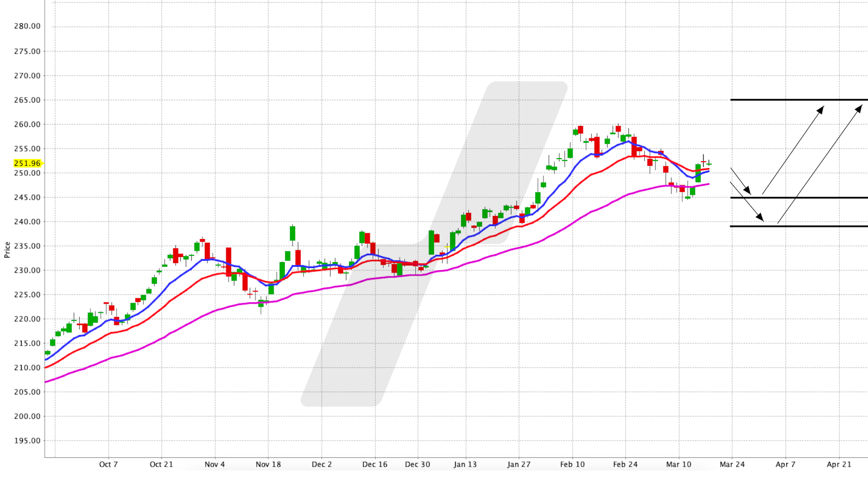868x488 pixels.
Task: Select the 265.00 price axis label
Action: click(x=27, y=100)
